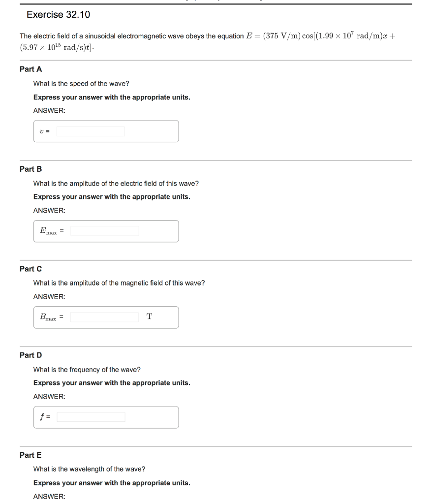Click the T unit label beside Bmax
431x504 pixels.
point(150,317)
